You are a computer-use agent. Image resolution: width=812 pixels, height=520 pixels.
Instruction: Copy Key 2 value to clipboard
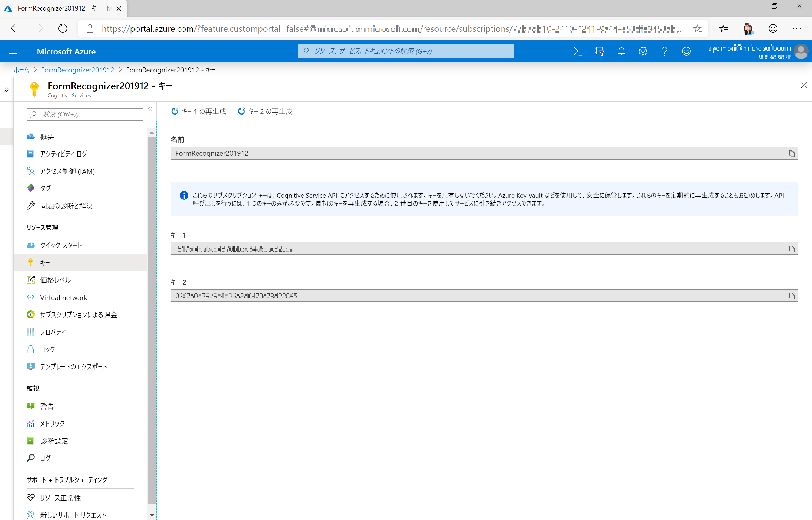791,296
